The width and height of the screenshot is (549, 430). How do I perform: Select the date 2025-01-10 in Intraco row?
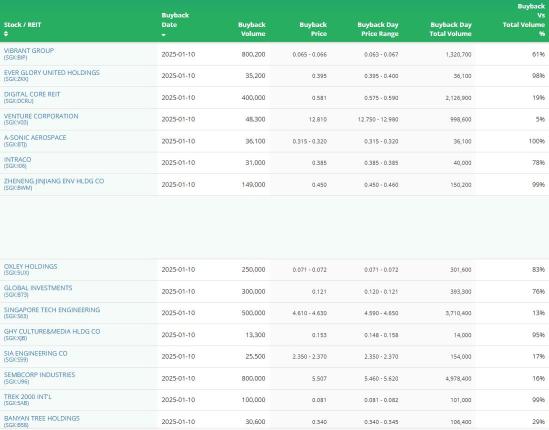point(178,163)
